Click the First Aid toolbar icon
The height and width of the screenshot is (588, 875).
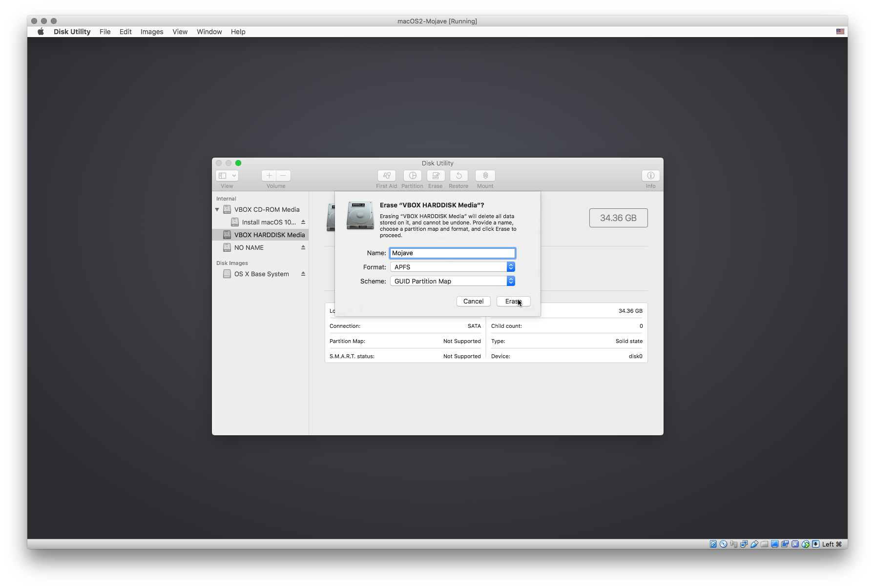[x=386, y=176]
